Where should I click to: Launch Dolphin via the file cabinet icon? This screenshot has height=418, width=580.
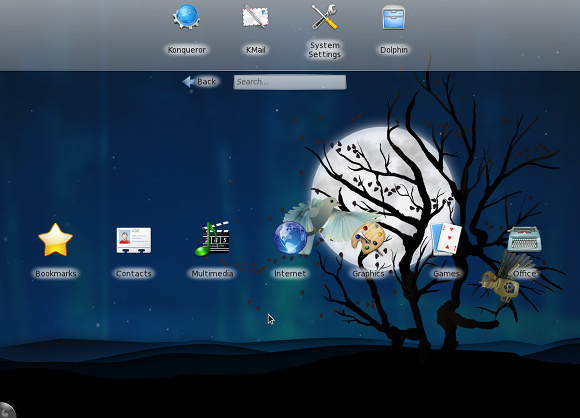394,17
